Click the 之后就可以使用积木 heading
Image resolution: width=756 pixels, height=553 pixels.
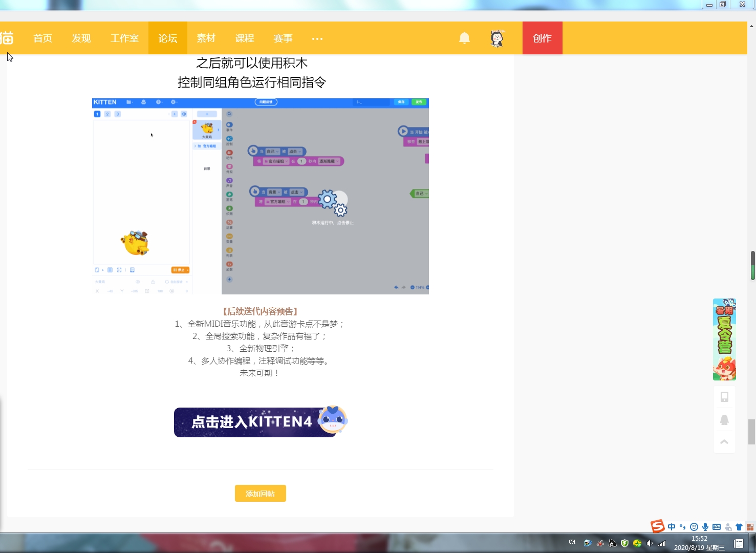(252, 63)
